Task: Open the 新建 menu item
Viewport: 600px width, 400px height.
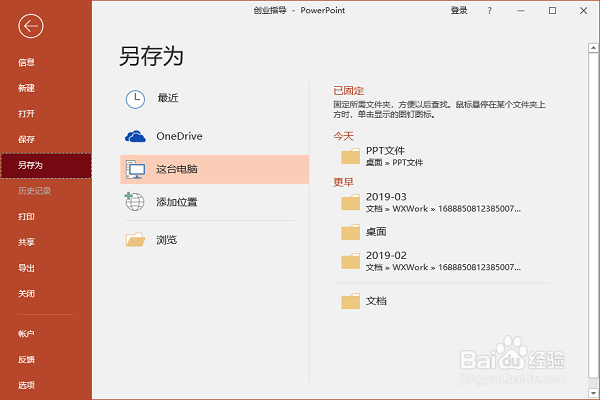Action: [x=26, y=88]
